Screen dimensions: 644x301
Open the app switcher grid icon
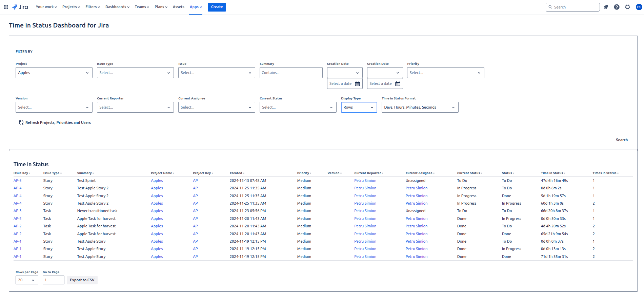coord(6,7)
